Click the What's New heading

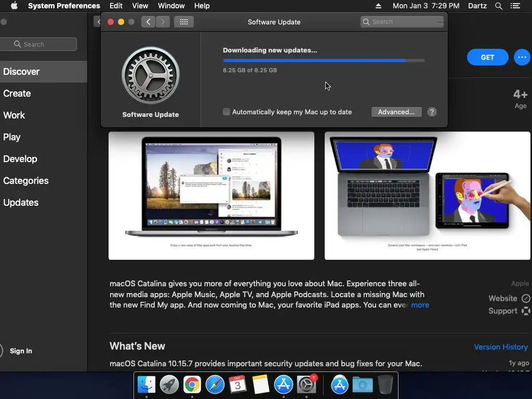(x=137, y=346)
